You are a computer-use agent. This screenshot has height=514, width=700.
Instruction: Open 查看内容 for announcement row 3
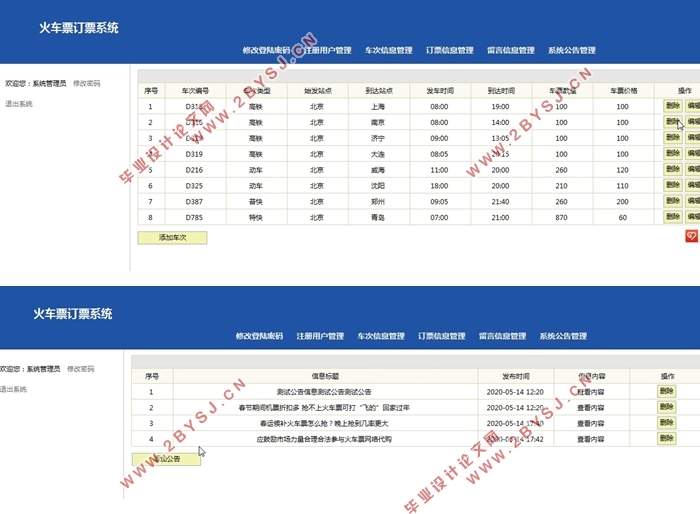click(x=591, y=423)
